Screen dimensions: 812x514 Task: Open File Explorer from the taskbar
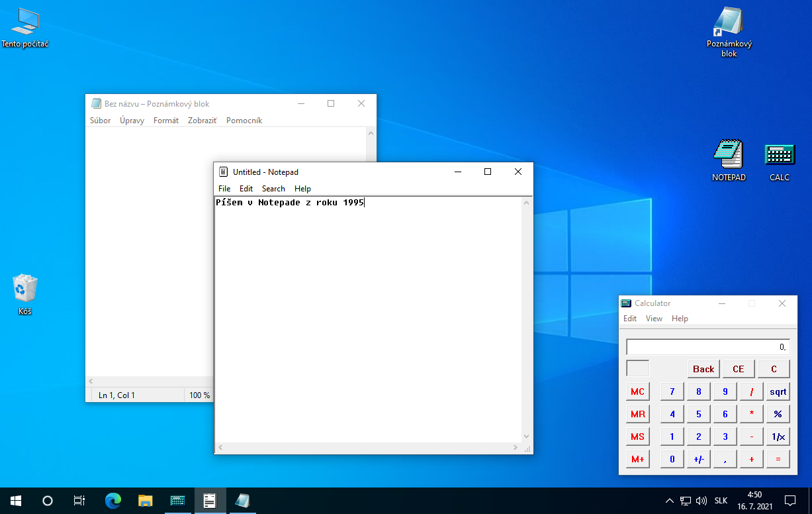(146, 501)
